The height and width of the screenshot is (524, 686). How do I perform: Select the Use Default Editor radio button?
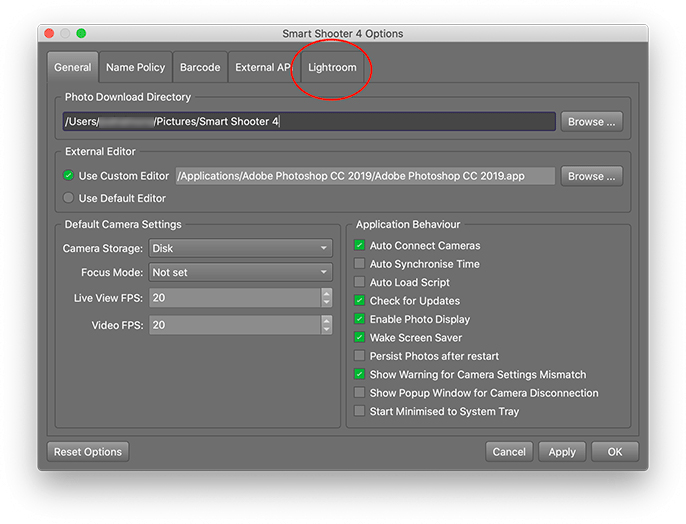click(x=68, y=198)
